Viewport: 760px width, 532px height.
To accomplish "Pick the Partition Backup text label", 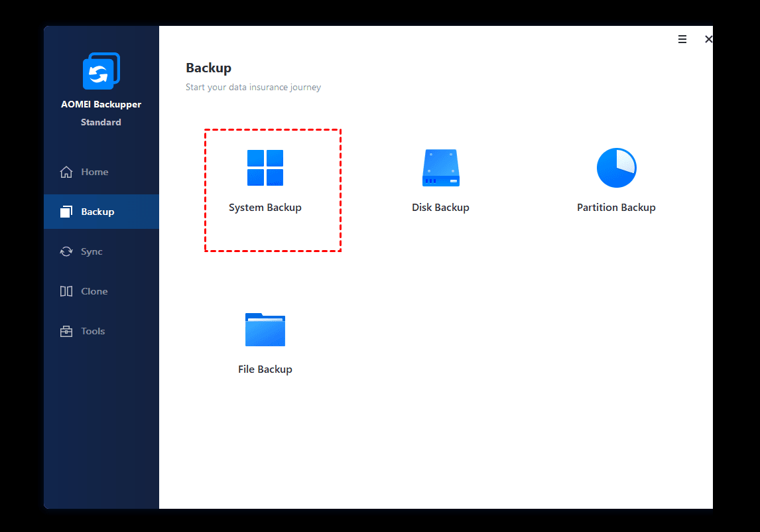I will pos(616,208).
